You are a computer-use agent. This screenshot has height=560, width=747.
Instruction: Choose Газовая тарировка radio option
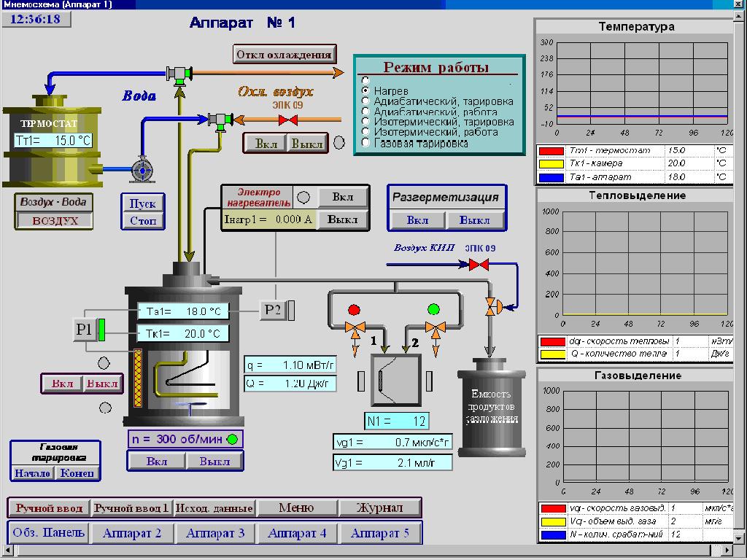click(x=366, y=143)
